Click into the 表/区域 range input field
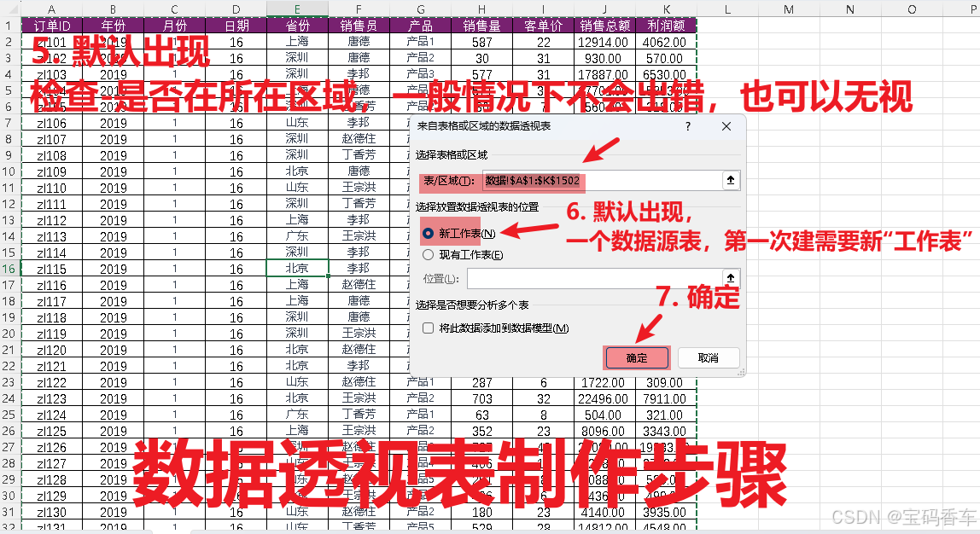 point(603,181)
